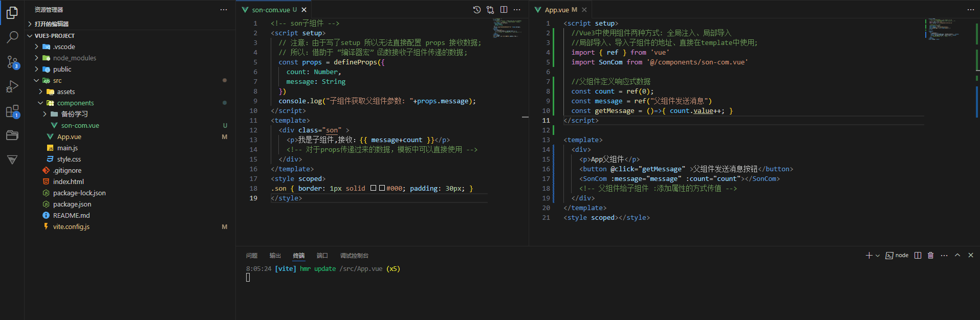Open more actions for App.vue editor group
Image resolution: width=980 pixels, height=320 pixels.
tap(971, 10)
